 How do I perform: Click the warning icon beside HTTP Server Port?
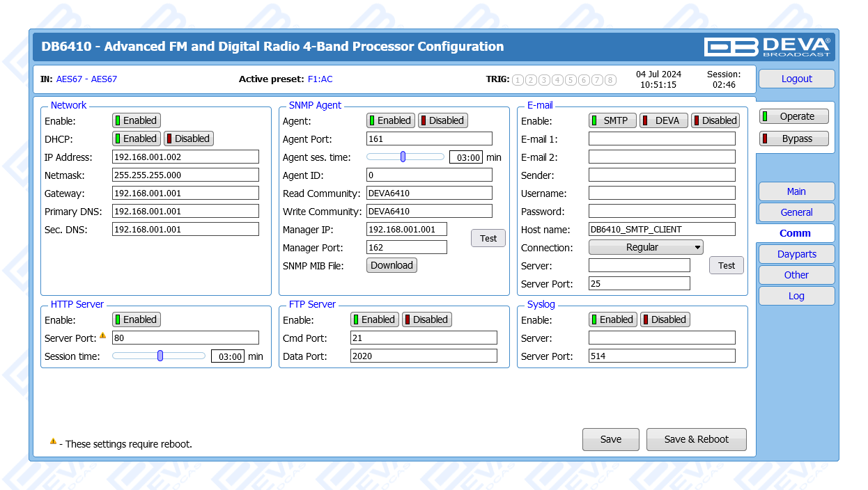click(x=102, y=335)
